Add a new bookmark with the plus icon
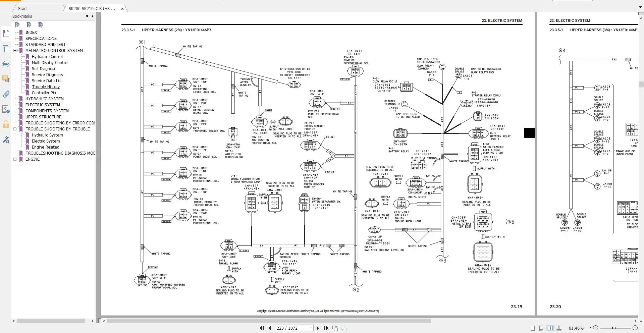The image size is (644, 333). [29, 25]
